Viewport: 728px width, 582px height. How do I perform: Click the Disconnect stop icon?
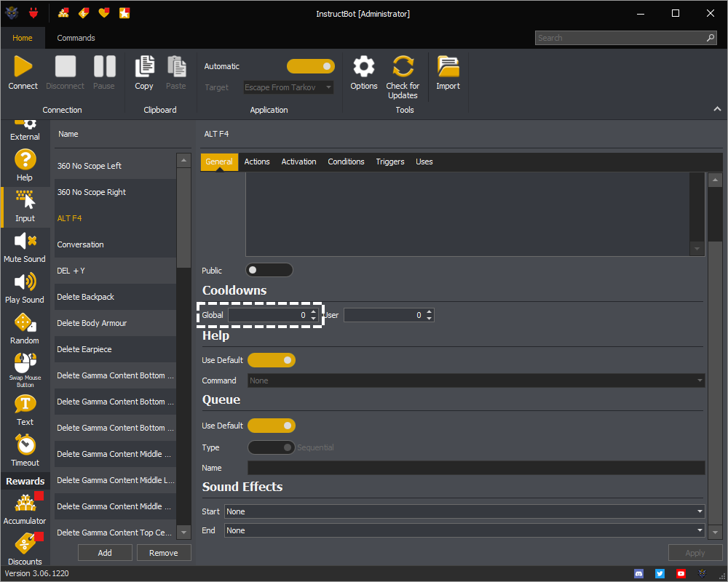point(65,66)
